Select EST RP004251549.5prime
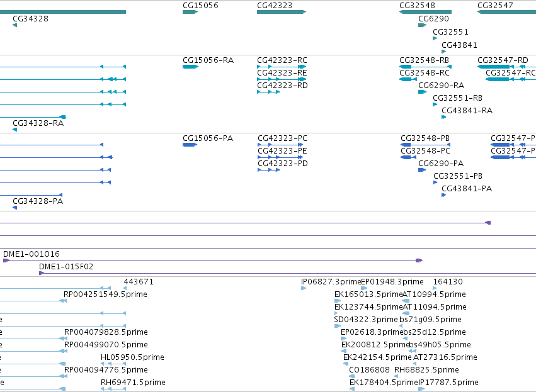536x392 pixels. point(105,294)
